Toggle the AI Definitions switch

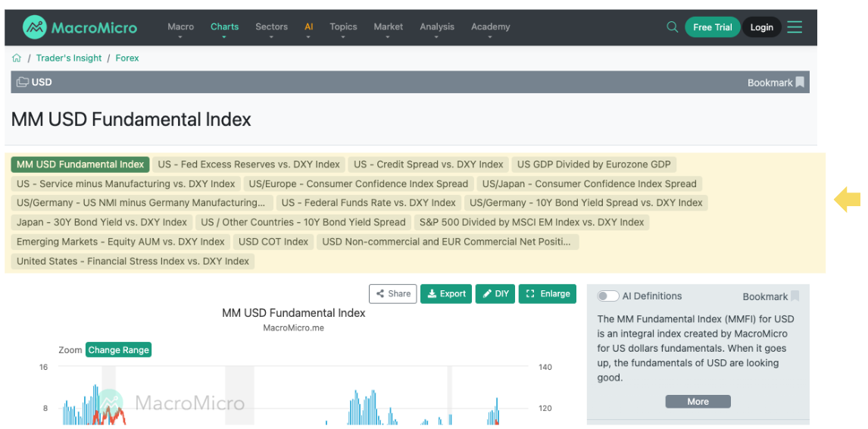pyautogui.click(x=607, y=296)
